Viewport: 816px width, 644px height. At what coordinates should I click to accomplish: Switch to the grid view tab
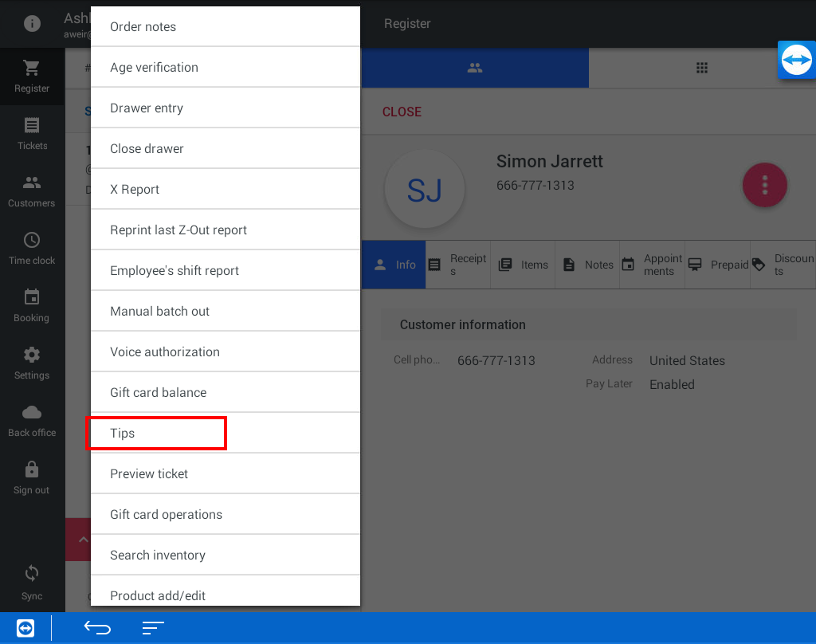pos(701,68)
